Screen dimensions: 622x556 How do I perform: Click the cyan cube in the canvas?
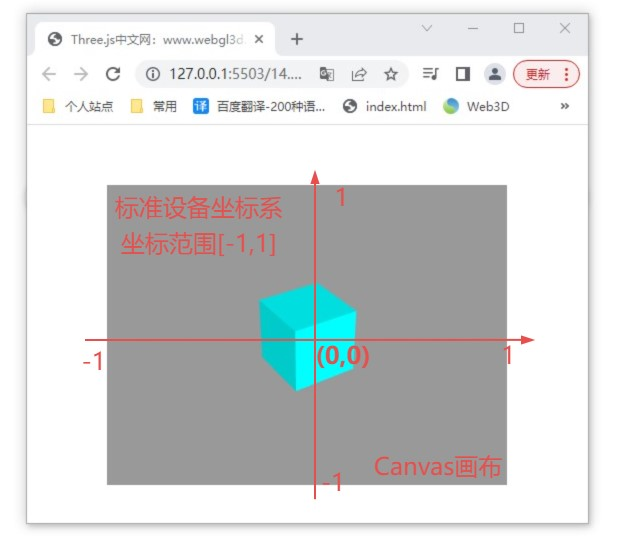click(x=307, y=337)
